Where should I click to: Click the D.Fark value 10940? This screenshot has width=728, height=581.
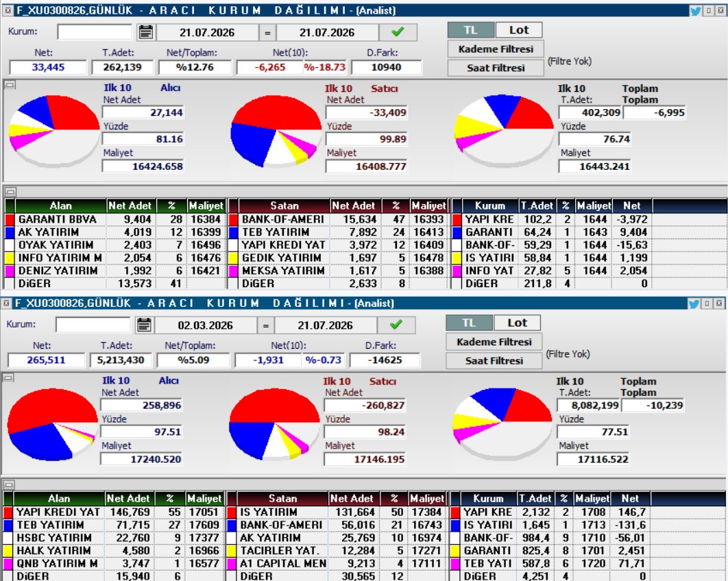pyautogui.click(x=387, y=67)
